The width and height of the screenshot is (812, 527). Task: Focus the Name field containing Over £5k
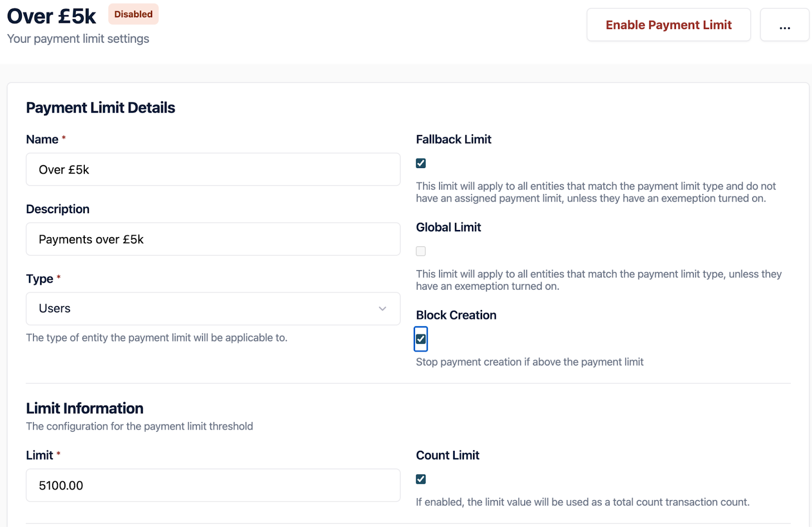click(213, 170)
